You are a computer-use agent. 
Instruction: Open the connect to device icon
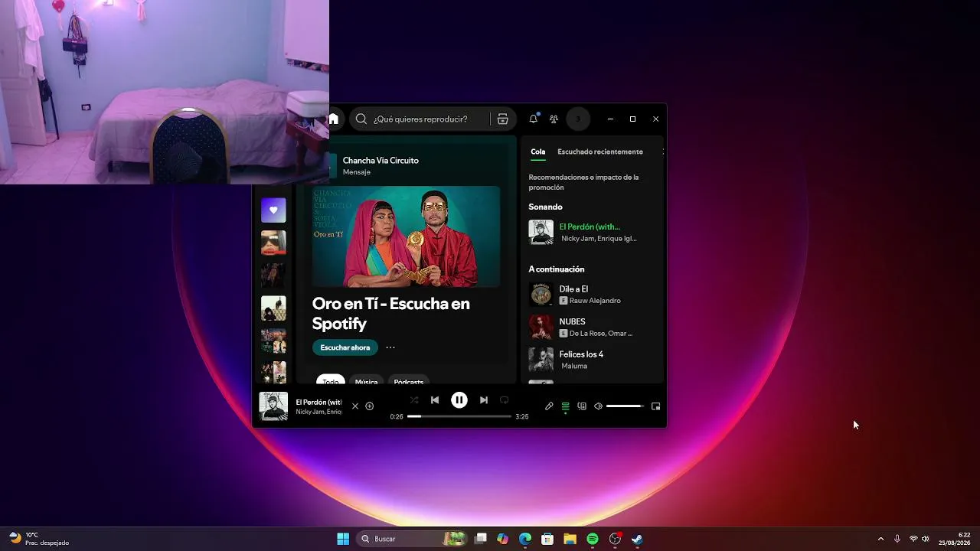(x=582, y=406)
